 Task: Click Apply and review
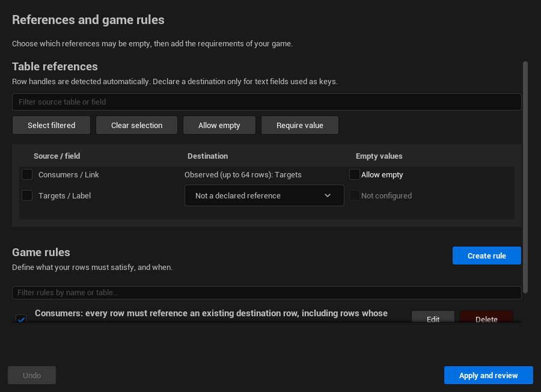point(489,375)
